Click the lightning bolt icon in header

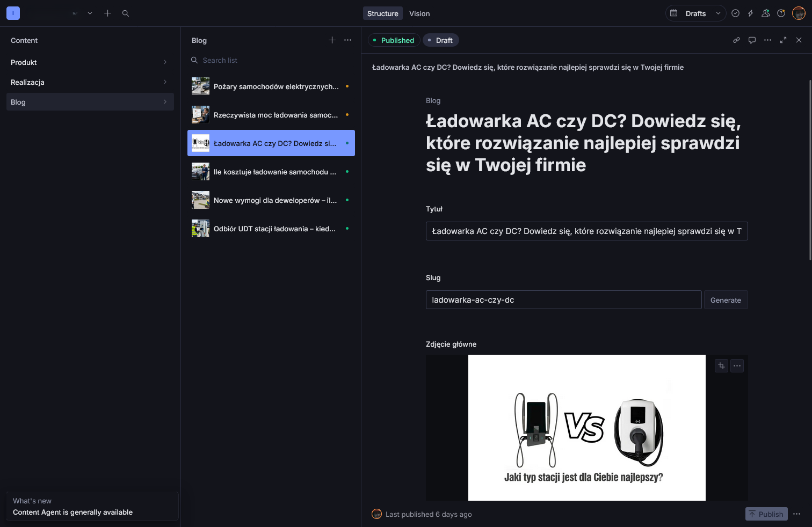pos(750,13)
